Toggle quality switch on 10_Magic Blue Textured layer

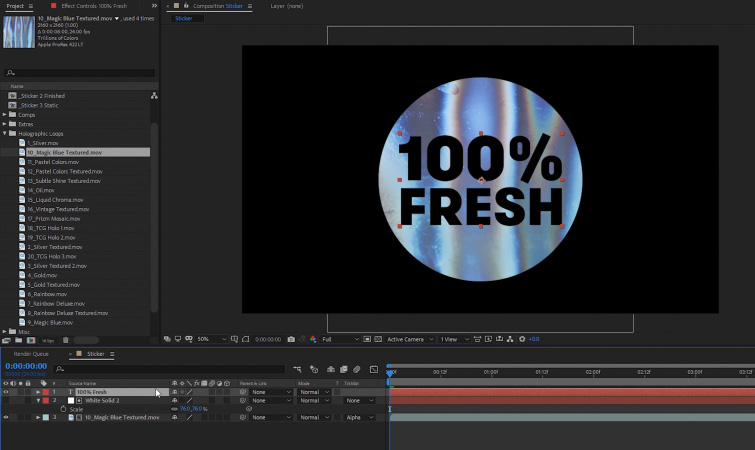pos(189,417)
